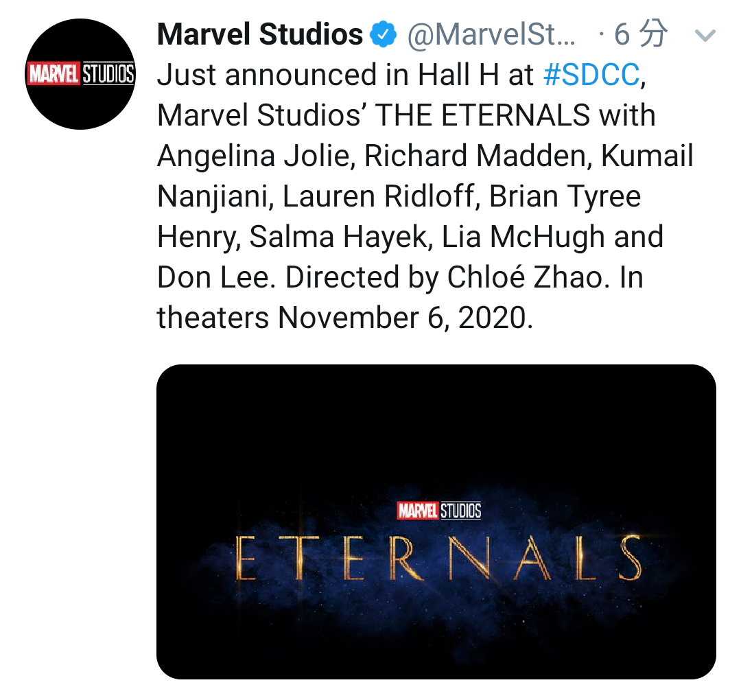Click the "Don Lee" name in the tweet
741x700 pixels.
click(216, 277)
